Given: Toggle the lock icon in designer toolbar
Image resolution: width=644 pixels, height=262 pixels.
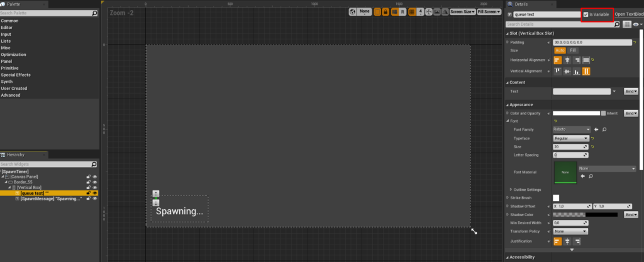Looking at the screenshot, I should point(386,12).
